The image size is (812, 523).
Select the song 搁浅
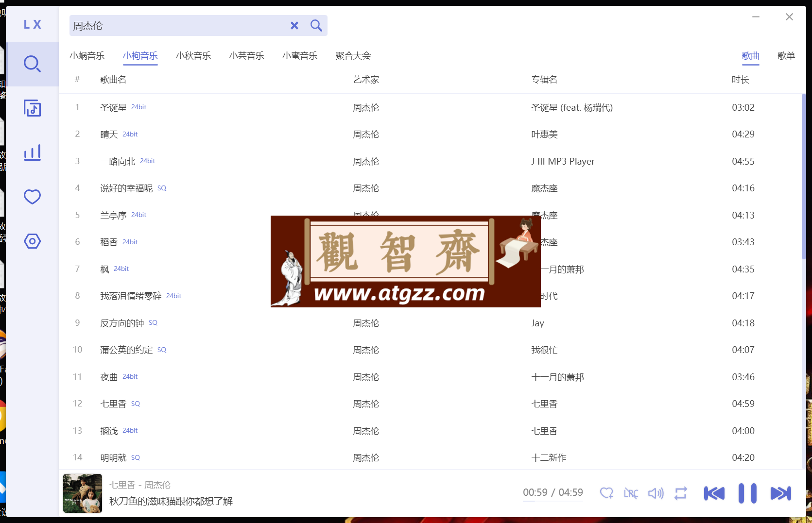click(109, 431)
